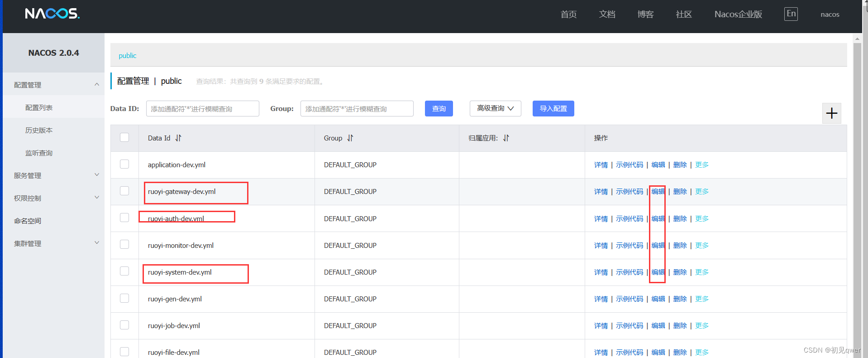The width and height of the screenshot is (868, 358).
Task: Toggle the select-all checkbox in table header
Action: tap(124, 137)
